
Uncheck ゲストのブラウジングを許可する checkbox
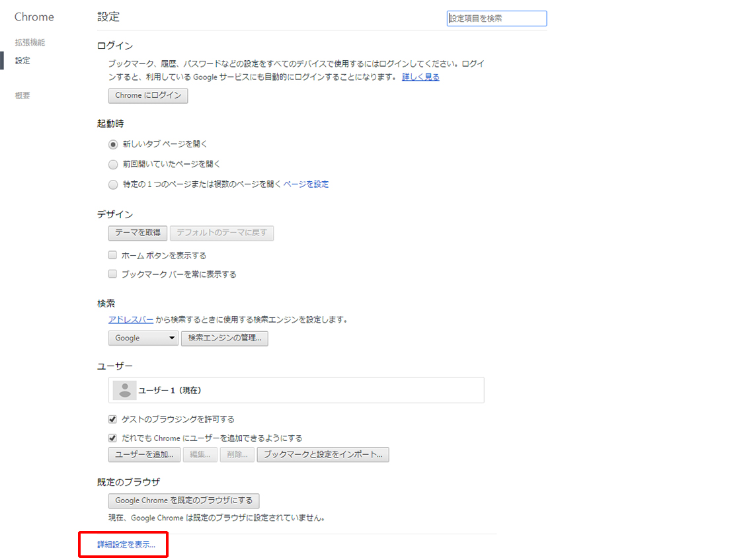click(112, 419)
